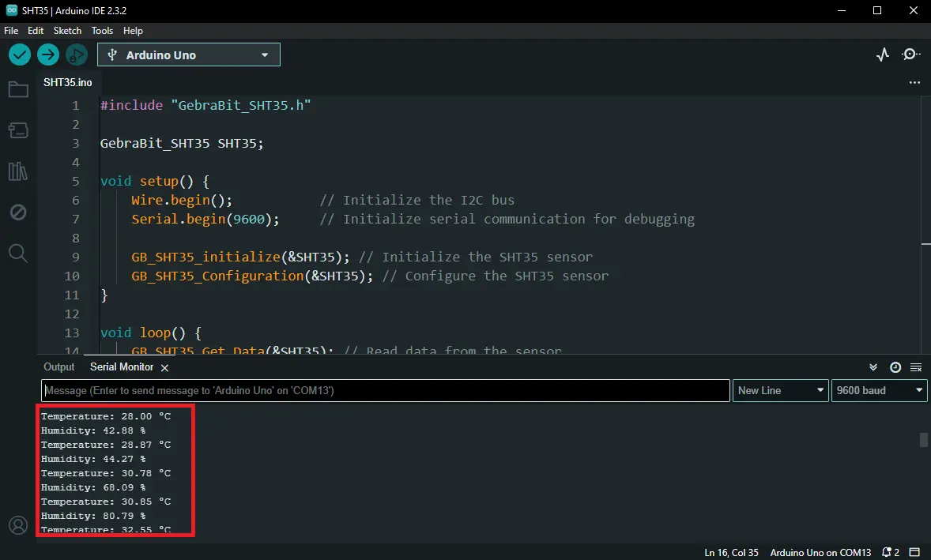Switch to the Output tab
This screenshot has width=931, height=560.
[58, 367]
